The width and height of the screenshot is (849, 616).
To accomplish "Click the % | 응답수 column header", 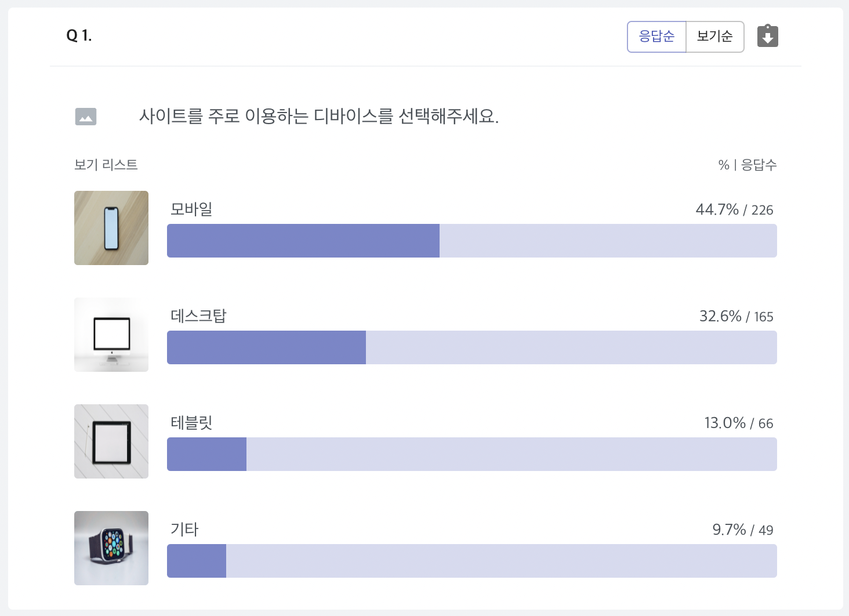I will click(748, 165).
